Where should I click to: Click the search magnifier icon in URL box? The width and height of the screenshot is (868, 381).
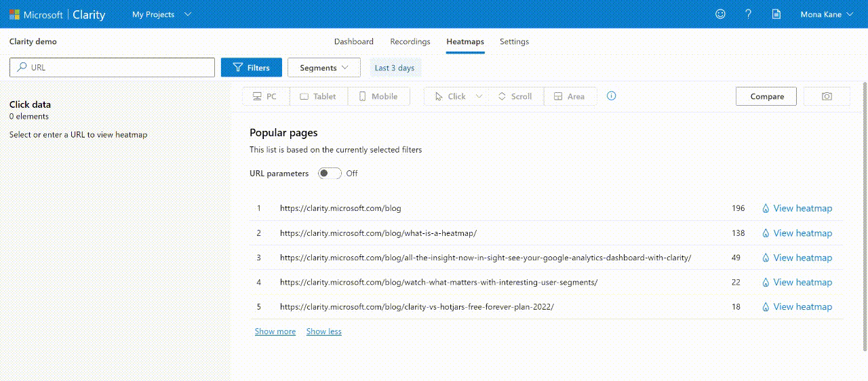pos(22,68)
